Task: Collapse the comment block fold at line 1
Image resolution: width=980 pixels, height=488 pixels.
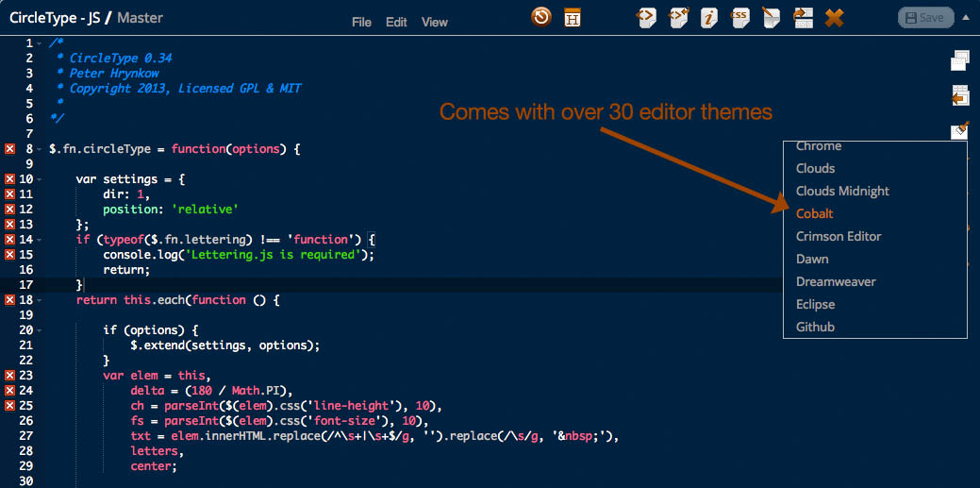Action: tap(38, 43)
